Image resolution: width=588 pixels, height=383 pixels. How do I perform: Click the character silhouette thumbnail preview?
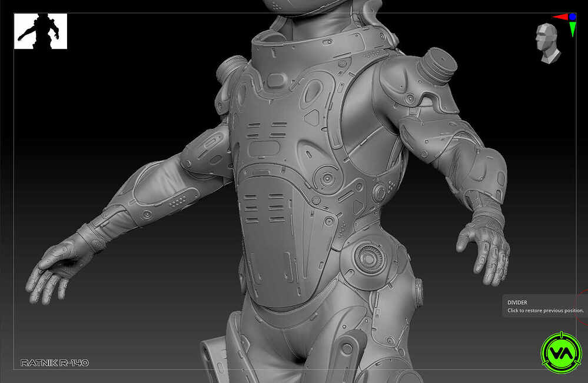coord(41,31)
